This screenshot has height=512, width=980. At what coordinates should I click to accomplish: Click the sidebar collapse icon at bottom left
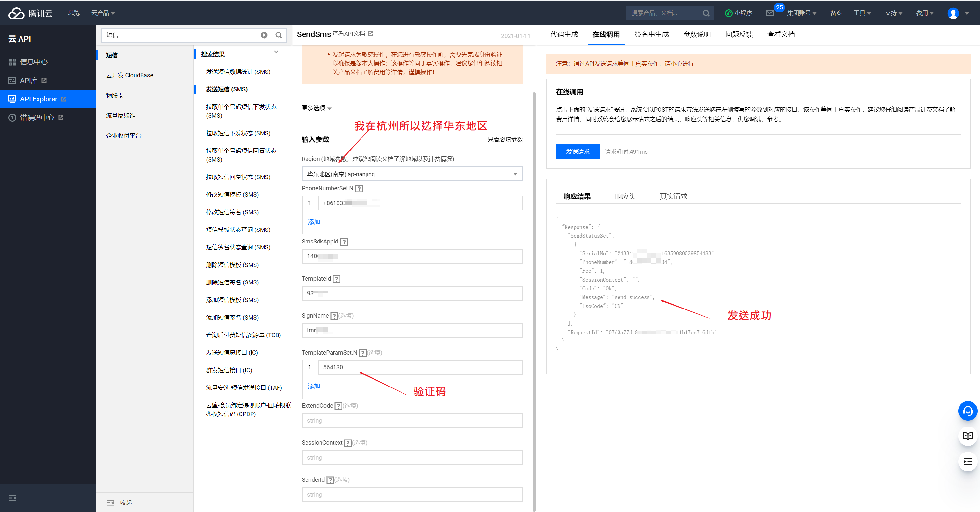[13, 498]
